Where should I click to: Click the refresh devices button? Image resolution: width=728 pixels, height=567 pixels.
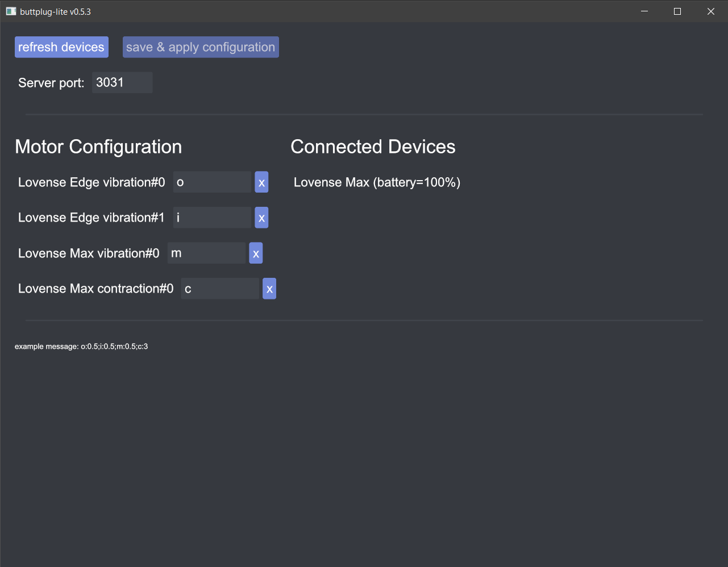click(x=61, y=47)
